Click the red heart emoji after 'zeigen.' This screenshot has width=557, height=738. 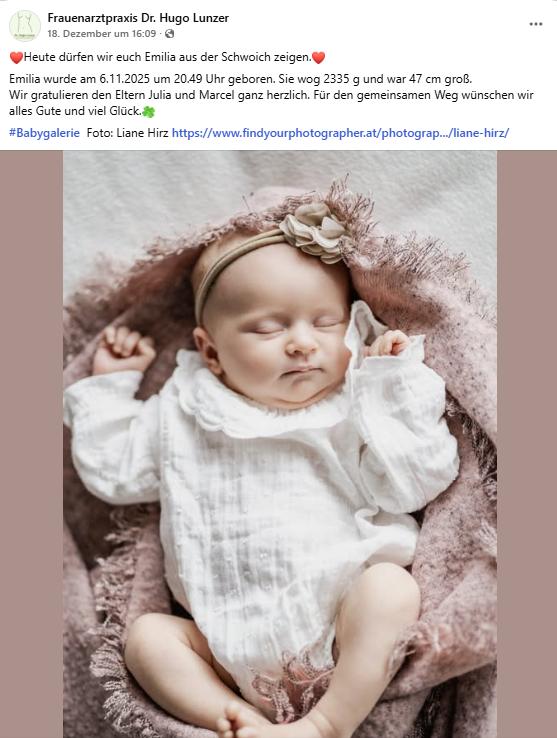click(319, 57)
